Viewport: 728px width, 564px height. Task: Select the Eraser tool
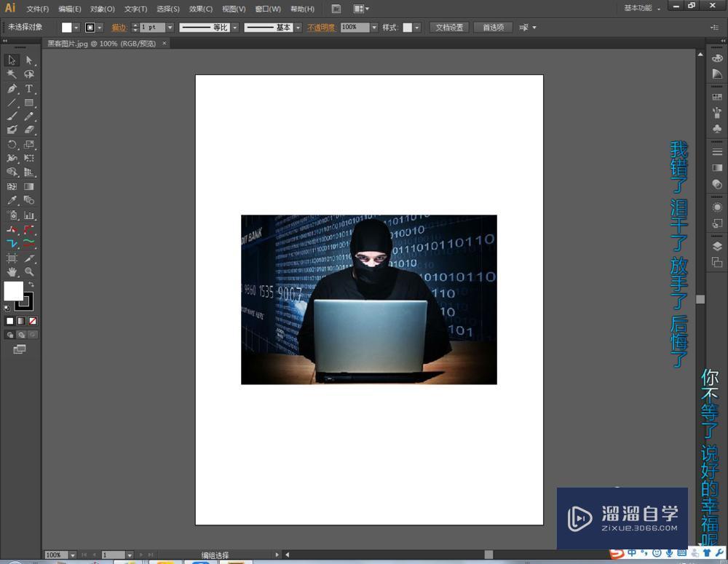(29, 130)
